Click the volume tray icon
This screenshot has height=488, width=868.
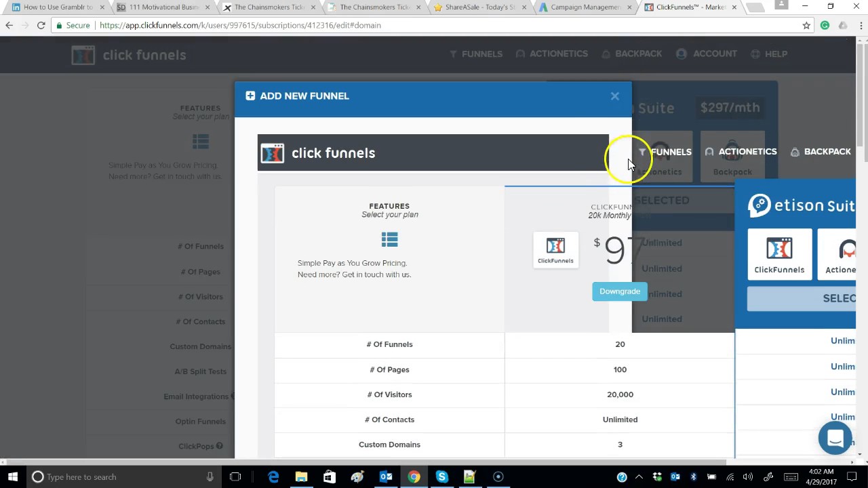point(748,477)
